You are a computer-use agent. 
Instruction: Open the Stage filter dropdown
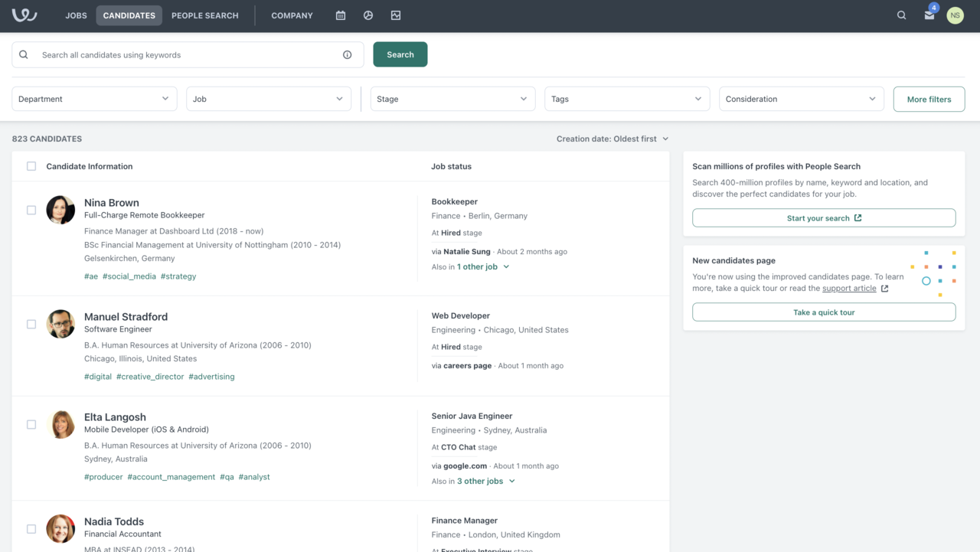452,99
